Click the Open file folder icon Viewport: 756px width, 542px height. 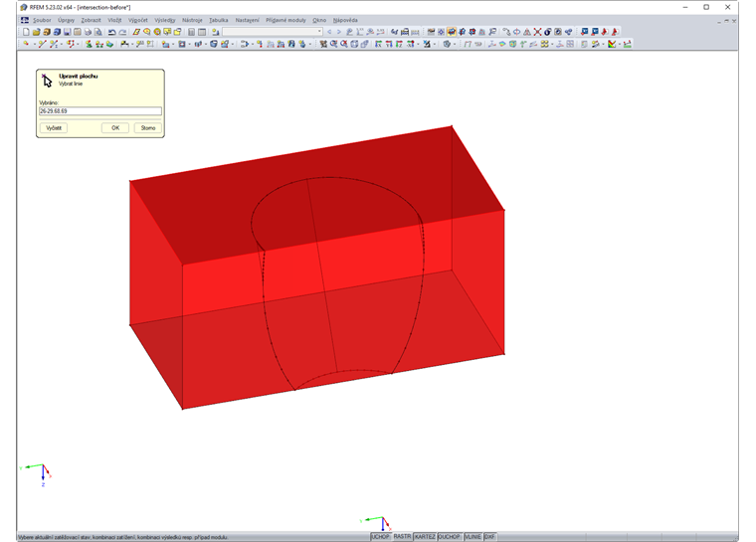pos(37,32)
